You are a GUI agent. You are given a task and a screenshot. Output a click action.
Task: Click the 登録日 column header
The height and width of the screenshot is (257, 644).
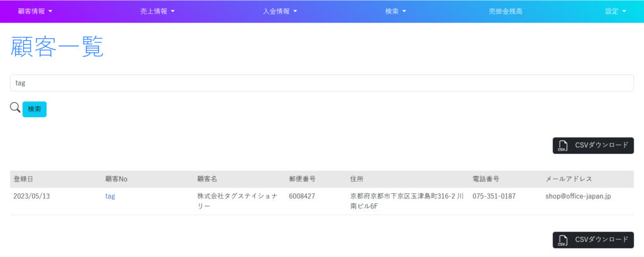tap(23, 180)
